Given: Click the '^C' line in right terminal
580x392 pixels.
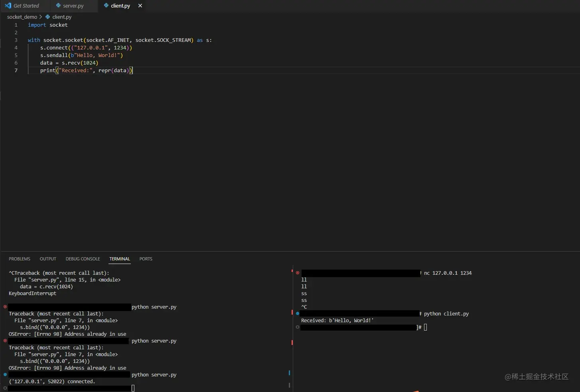Looking at the screenshot, I should tap(304, 307).
